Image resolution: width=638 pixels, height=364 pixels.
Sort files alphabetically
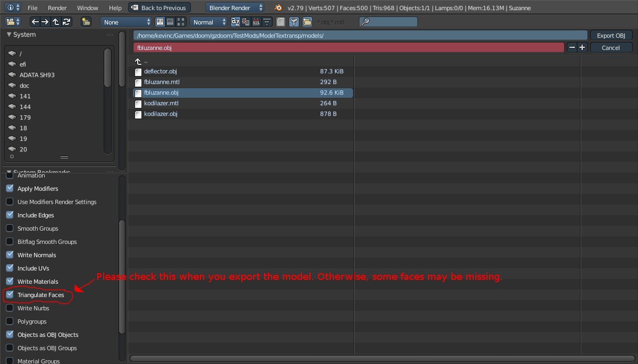pyautogui.click(x=236, y=22)
